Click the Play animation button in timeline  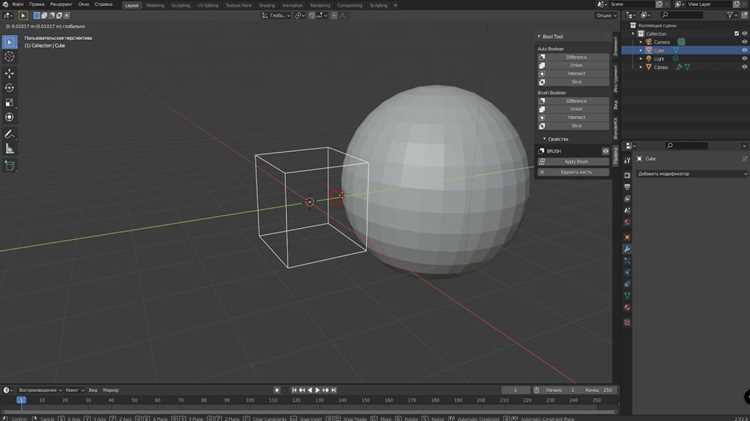[318, 390]
